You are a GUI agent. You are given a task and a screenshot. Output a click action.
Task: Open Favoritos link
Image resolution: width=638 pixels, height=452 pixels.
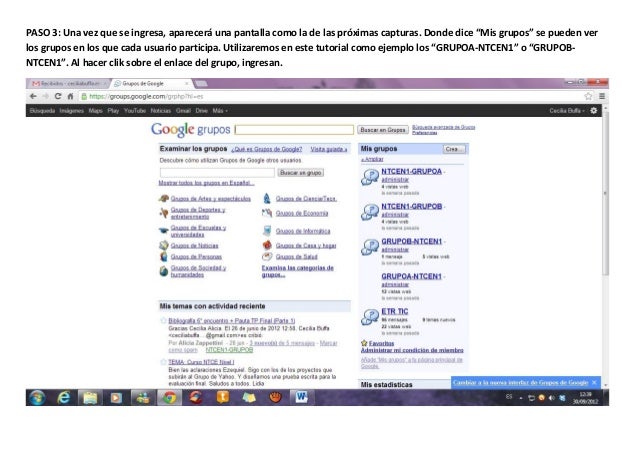[x=381, y=343]
